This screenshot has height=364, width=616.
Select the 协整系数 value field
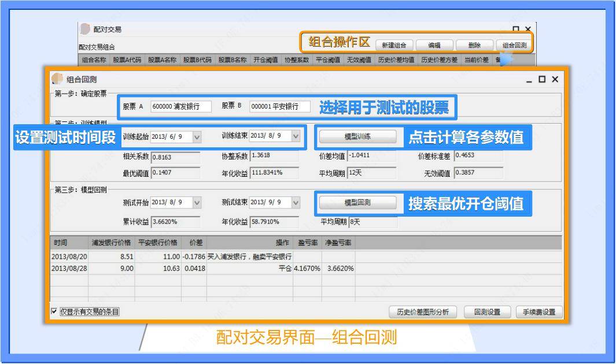[275, 156]
